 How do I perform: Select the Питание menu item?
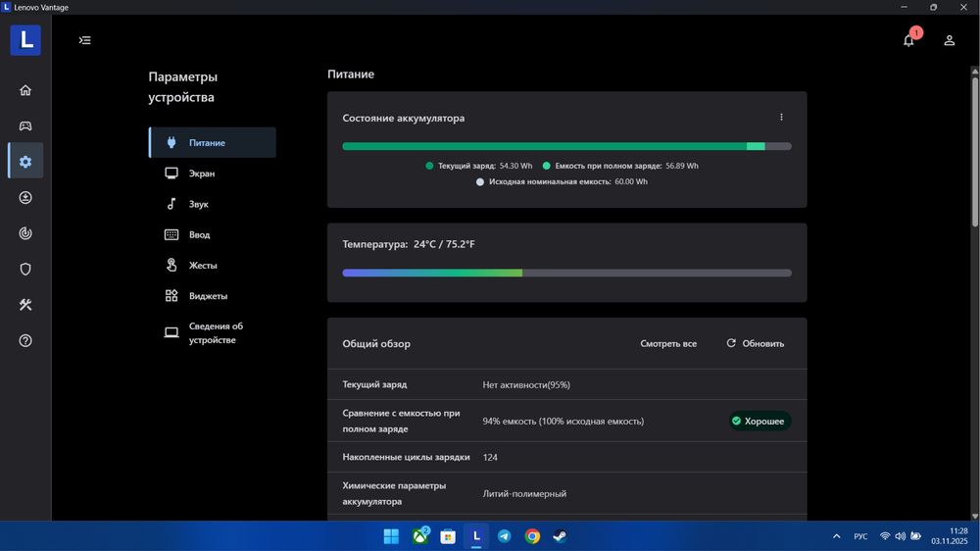(213, 142)
